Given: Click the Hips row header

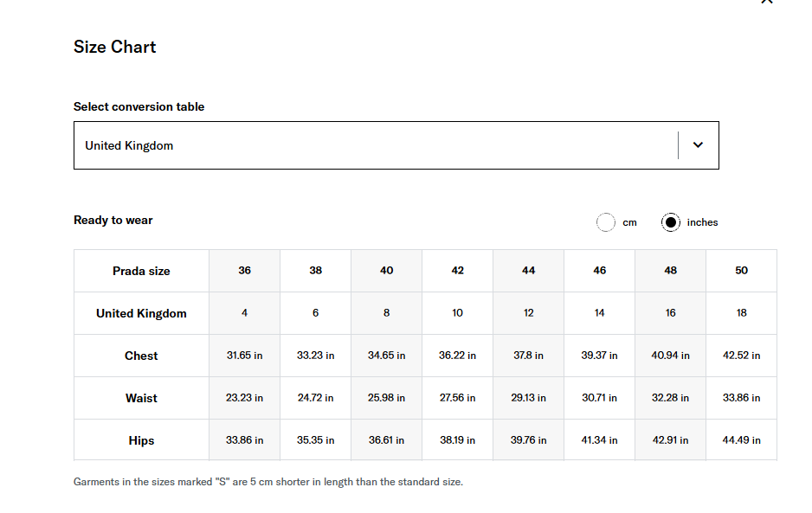Looking at the screenshot, I should (141, 440).
